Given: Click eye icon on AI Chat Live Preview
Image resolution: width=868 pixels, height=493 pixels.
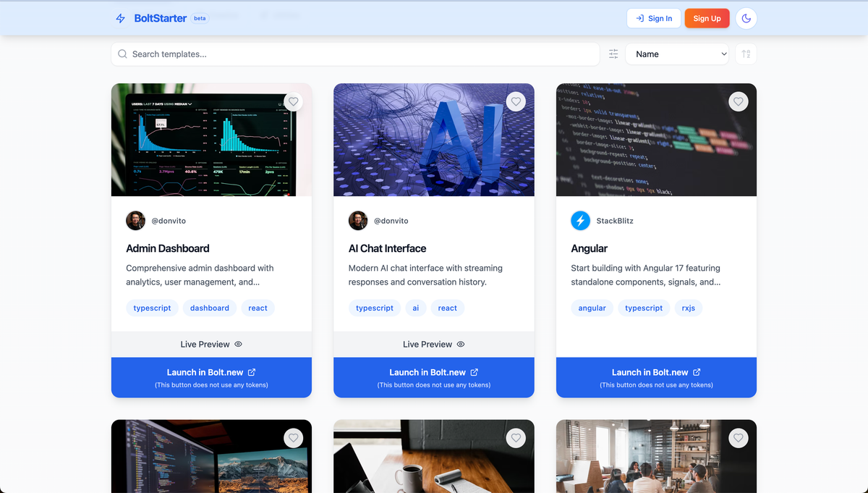Looking at the screenshot, I should pos(461,345).
